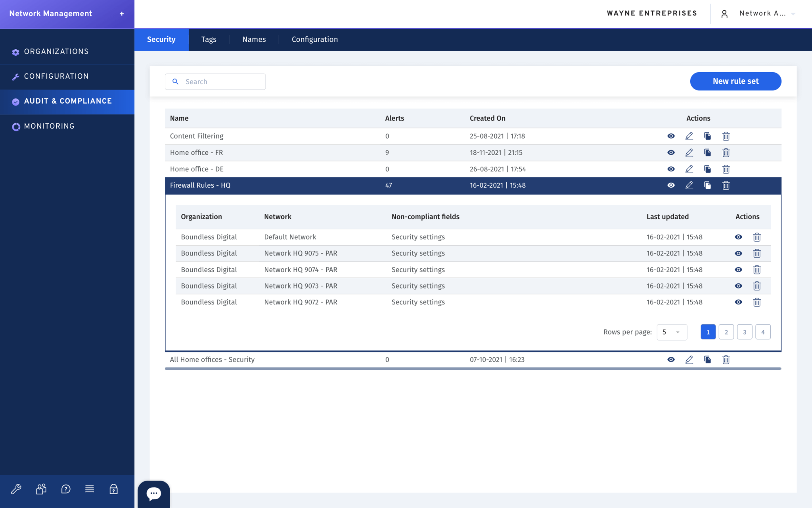Open the chat bubble widget

[x=153, y=493]
